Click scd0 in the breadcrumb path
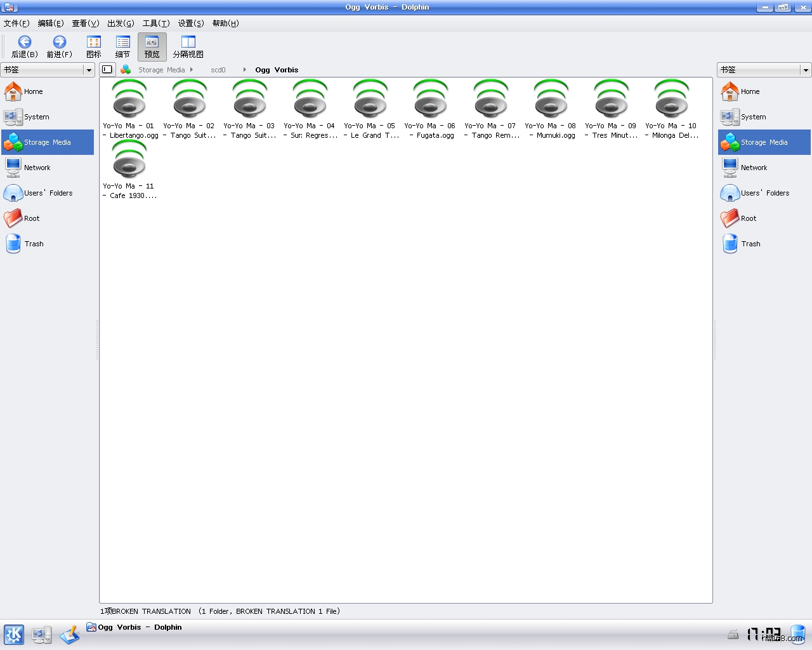This screenshot has height=650, width=812. (x=218, y=70)
